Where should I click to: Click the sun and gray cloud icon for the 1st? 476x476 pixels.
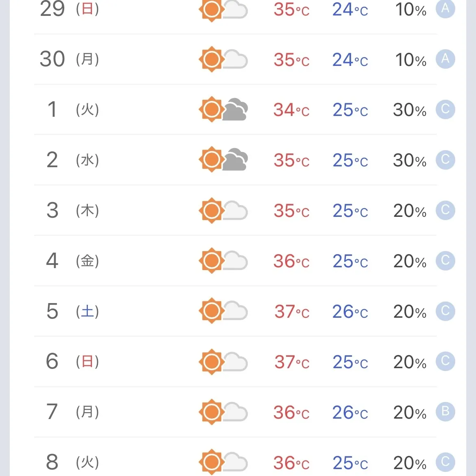pos(223,109)
